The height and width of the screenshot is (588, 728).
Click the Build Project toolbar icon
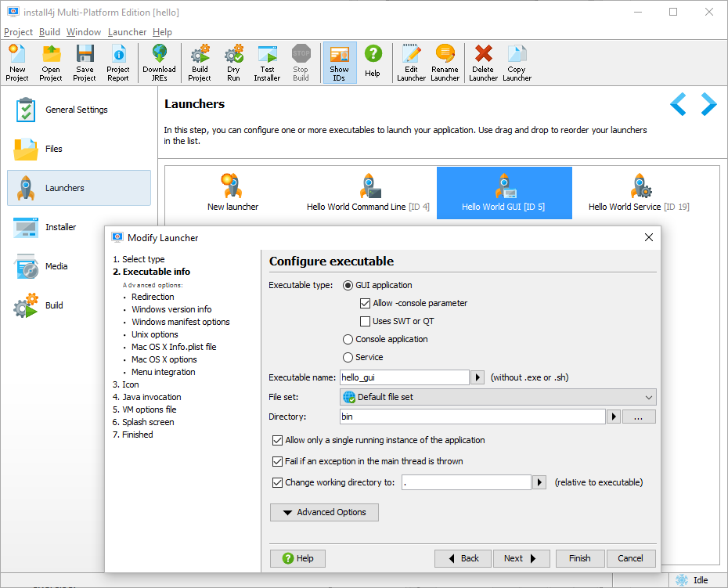[x=200, y=63]
